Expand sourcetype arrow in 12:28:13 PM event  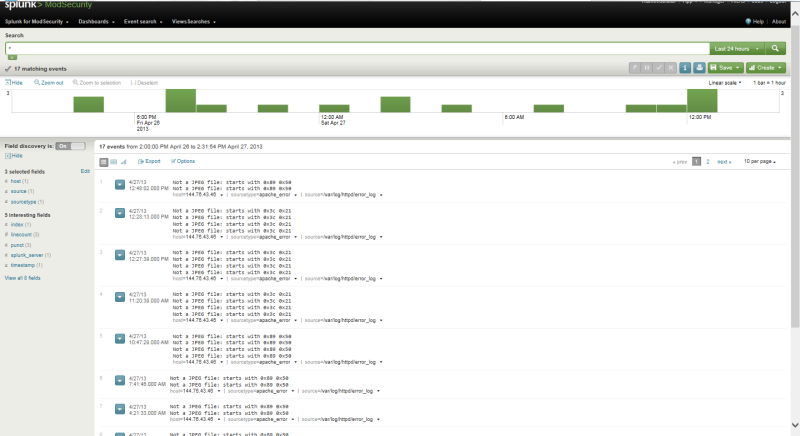pos(295,237)
